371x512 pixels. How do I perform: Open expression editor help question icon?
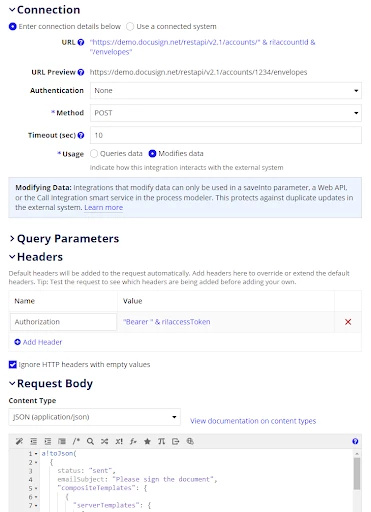tap(355, 441)
